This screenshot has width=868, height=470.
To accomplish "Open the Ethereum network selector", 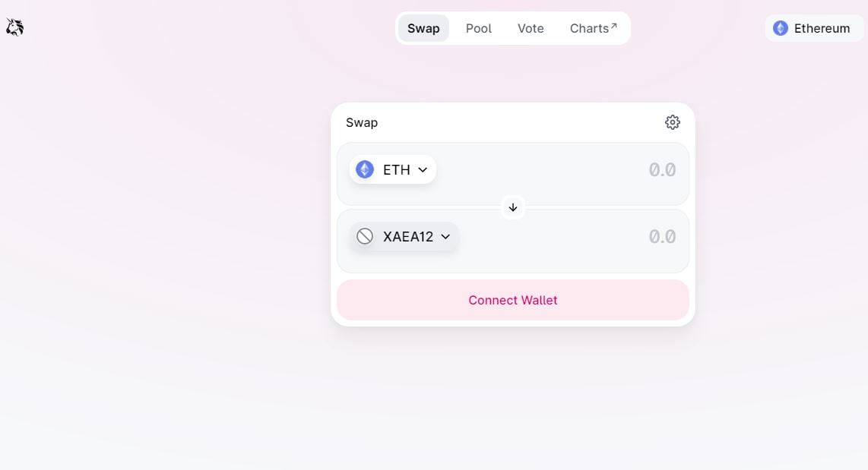I will 814,28.
